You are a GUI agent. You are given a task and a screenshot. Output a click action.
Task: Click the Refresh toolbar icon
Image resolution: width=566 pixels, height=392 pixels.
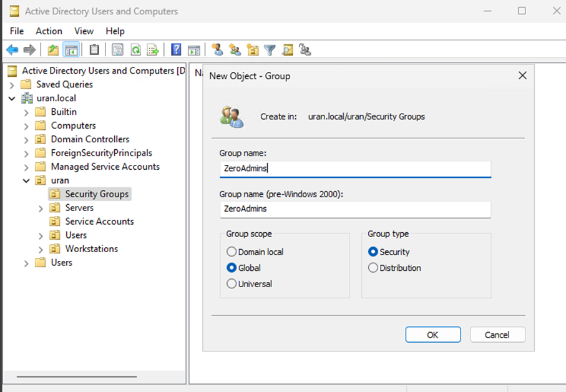point(135,49)
